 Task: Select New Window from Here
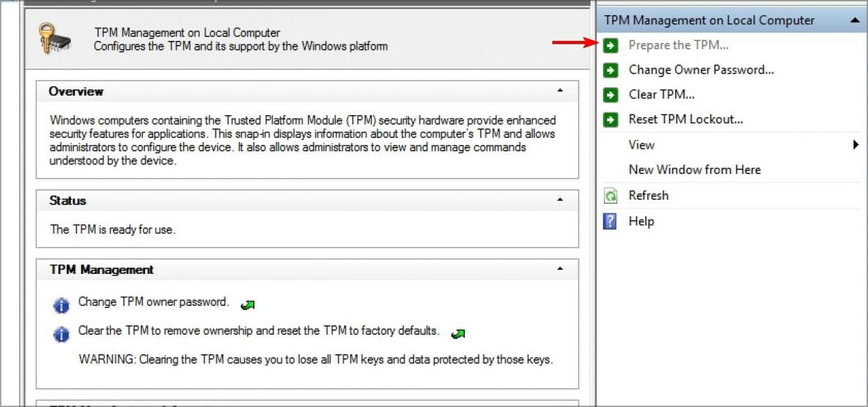pyautogui.click(x=695, y=170)
